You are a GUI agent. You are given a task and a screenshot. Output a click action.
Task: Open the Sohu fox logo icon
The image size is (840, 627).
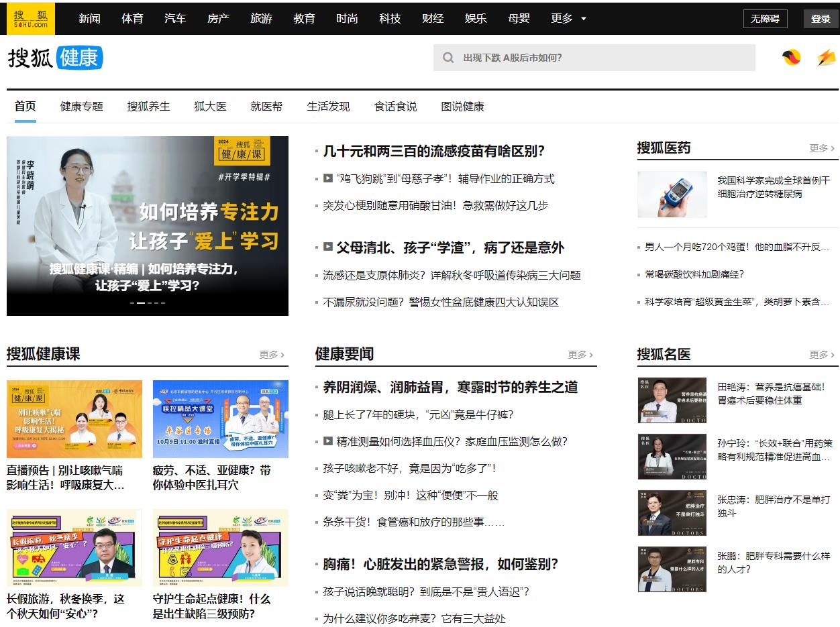pos(792,58)
